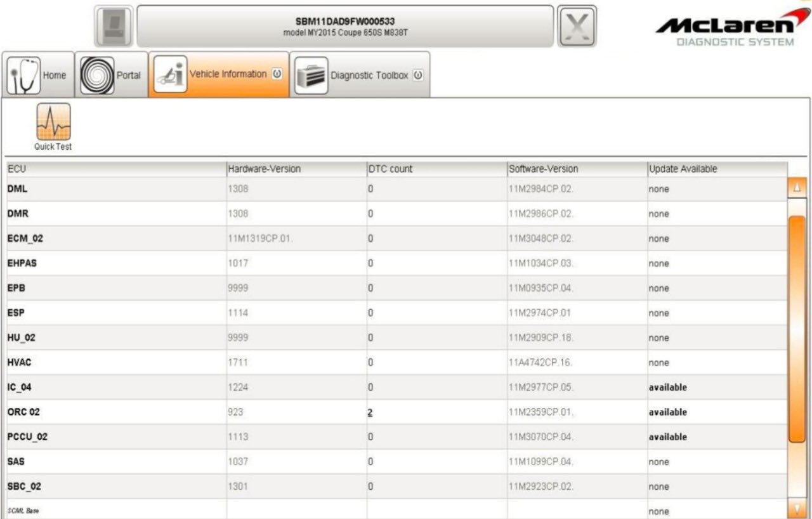Image resolution: width=812 pixels, height=519 pixels.
Task: Click the grey computer icon beside vehicle title
Action: [114, 27]
